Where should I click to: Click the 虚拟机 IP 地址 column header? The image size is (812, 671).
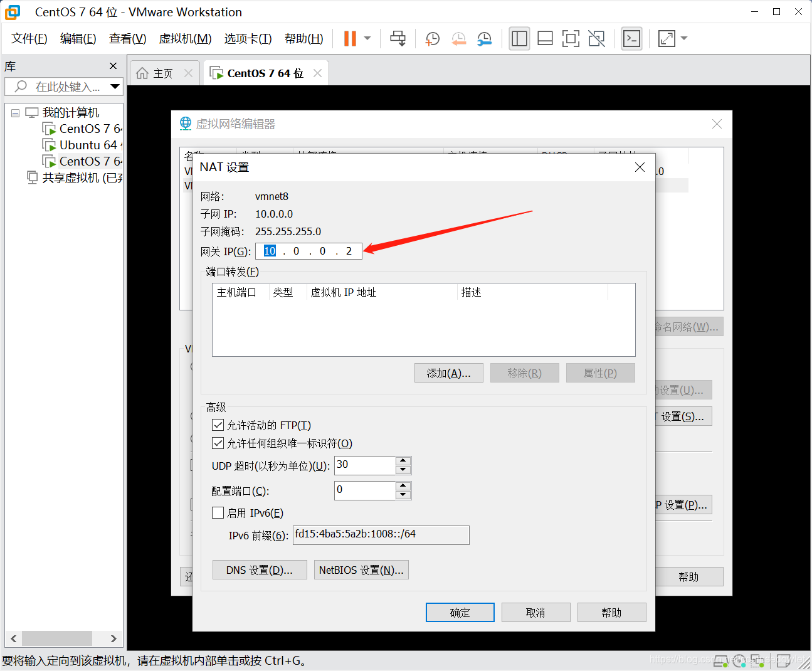click(382, 292)
